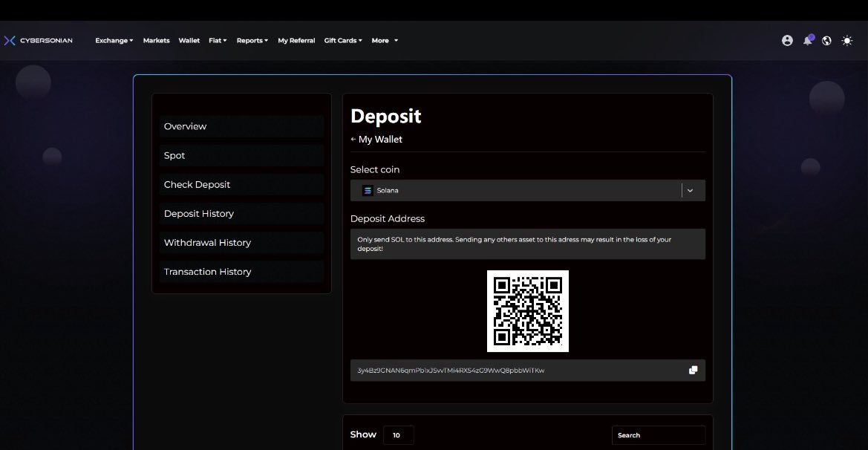The height and width of the screenshot is (450, 868).
Task: Go back to My Wallet
Action: point(376,140)
